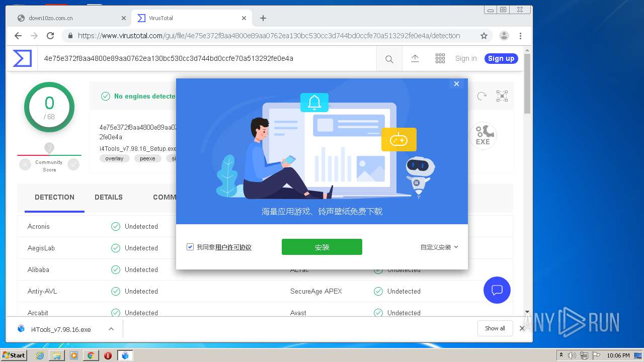The image size is (644, 362).
Task: Close the installer dialog with X
Action: coord(456,84)
